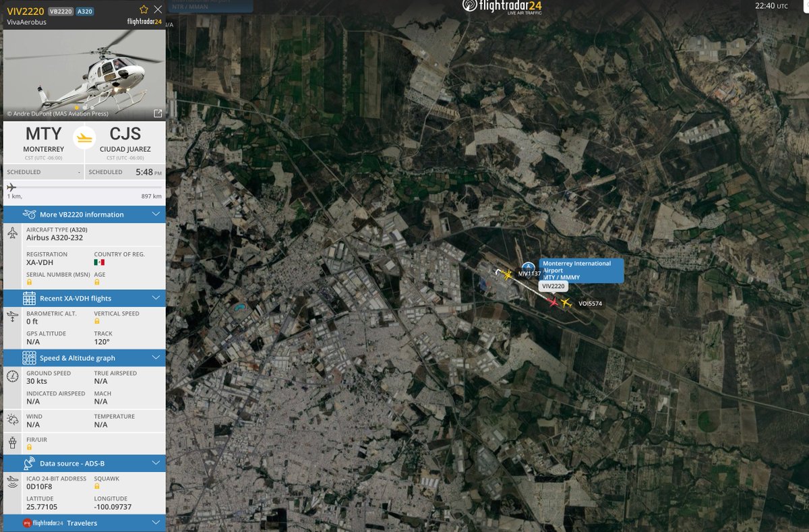
Task: Click the calendar icon in Recent flights header
Action: [x=29, y=298]
